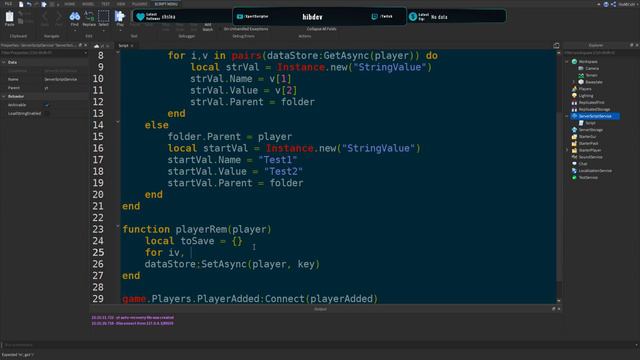Screen dimensions: 640x360
Task: Click the pop-out icon on Output panel
Action: 553,309
